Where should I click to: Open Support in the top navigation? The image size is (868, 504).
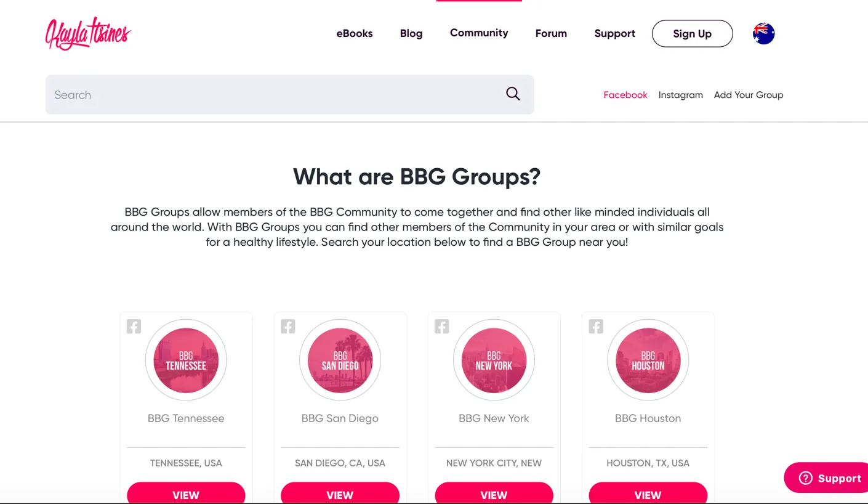click(614, 33)
